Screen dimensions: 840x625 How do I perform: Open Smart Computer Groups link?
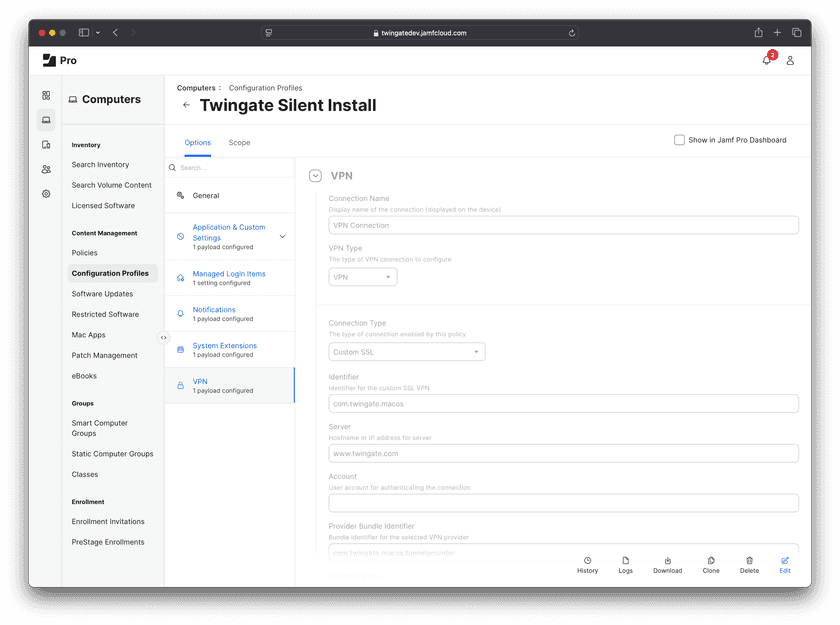(x=99, y=428)
